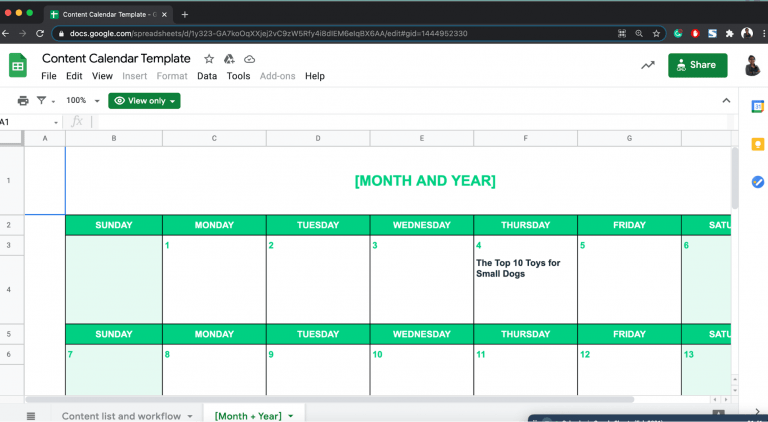Click the select-all corner box
The image size is (768, 422).
point(12,139)
